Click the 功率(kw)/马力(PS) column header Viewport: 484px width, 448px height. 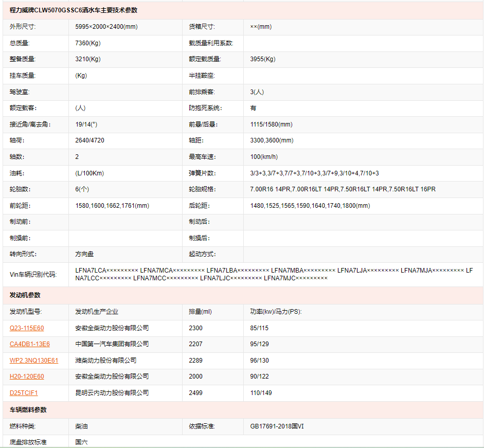(x=276, y=312)
